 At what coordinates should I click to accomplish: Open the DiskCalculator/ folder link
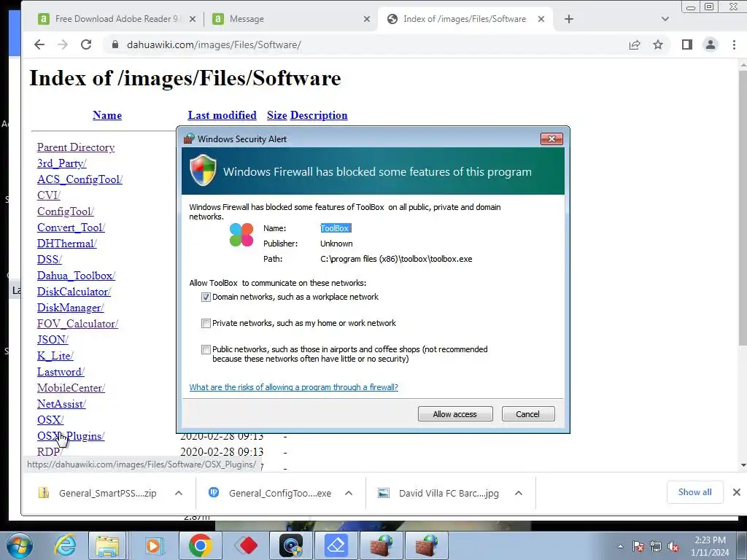(74, 292)
